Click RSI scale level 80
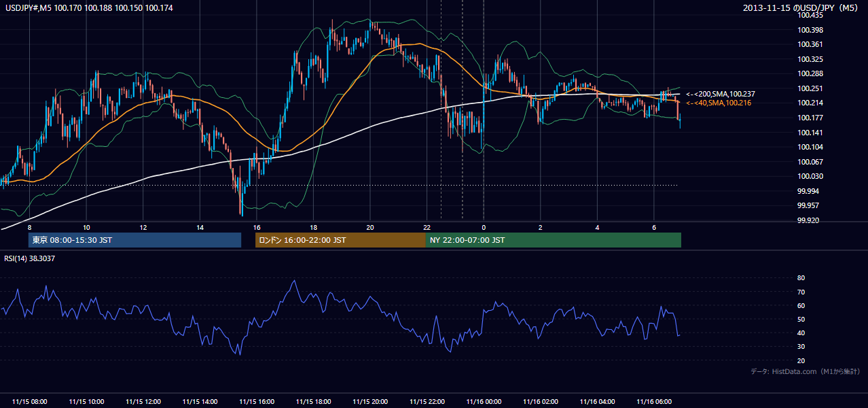Viewport: 868px width, 408px height. (x=801, y=278)
